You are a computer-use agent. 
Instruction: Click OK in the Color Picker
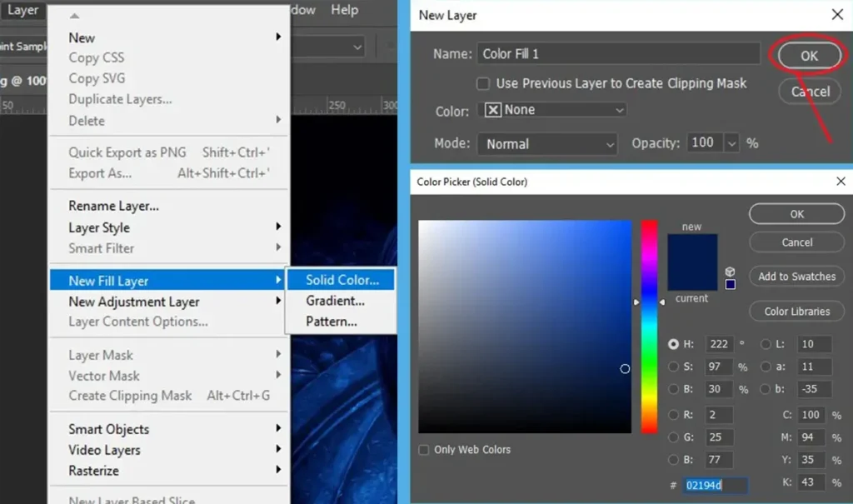[797, 214]
